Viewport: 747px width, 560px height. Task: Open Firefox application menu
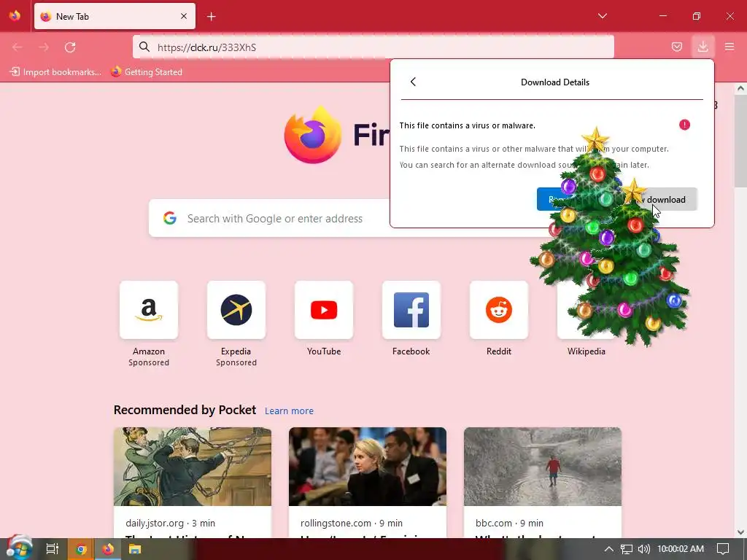tap(729, 47)
